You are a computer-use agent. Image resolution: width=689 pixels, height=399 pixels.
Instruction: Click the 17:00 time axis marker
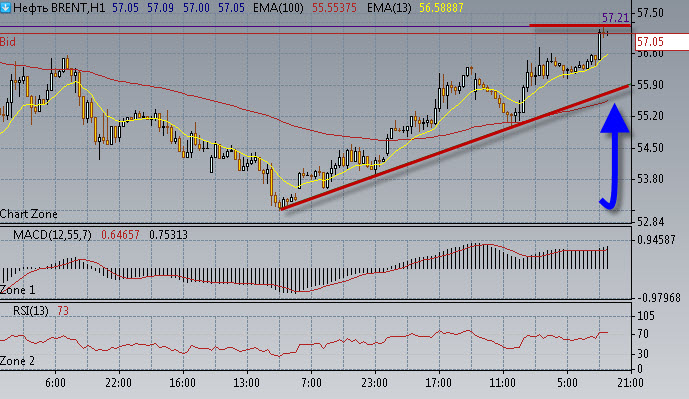coord(439,383)
